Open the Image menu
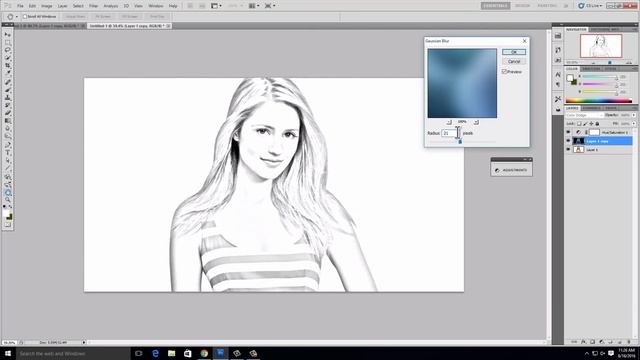The height and width of the screenshot is (360, 640). [47, 6]
